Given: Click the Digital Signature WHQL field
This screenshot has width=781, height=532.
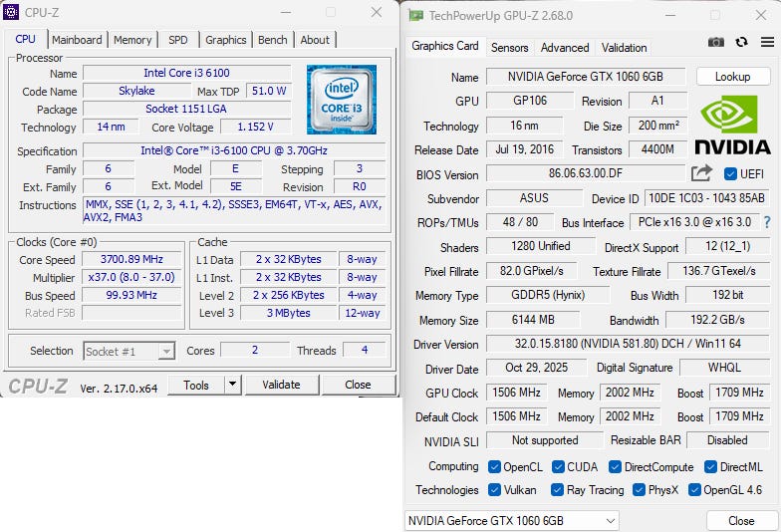Looking at the screenshot, I should click(x=725, y=368).
